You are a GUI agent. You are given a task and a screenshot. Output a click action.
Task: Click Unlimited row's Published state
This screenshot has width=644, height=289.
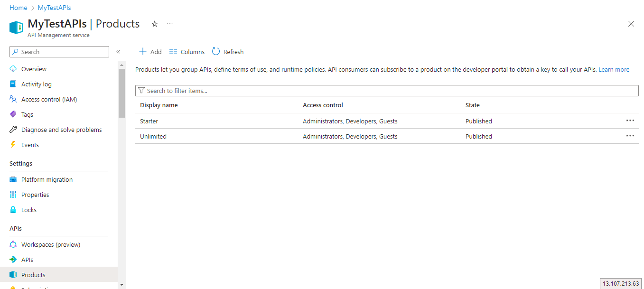479,136
